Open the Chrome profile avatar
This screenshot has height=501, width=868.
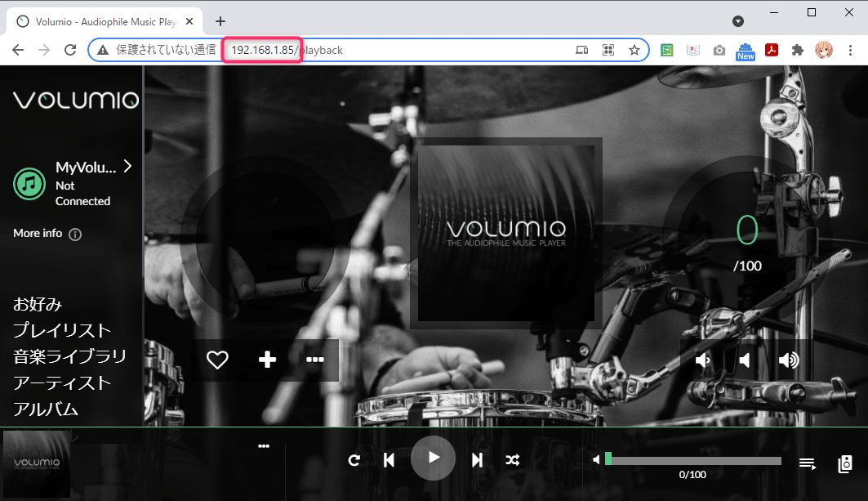coord(824,50)
